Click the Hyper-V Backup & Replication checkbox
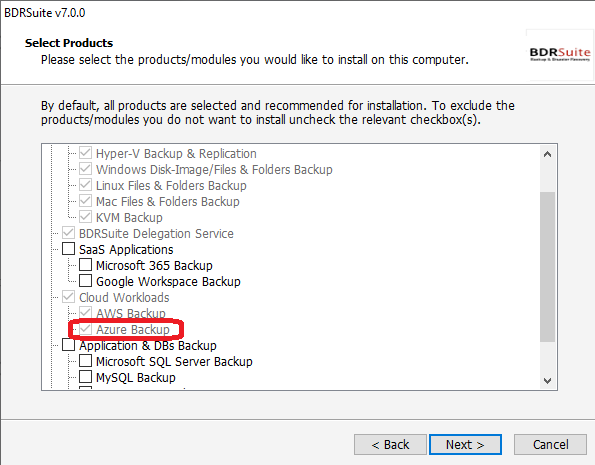The image size is (595, 465). tap(85, 153)
